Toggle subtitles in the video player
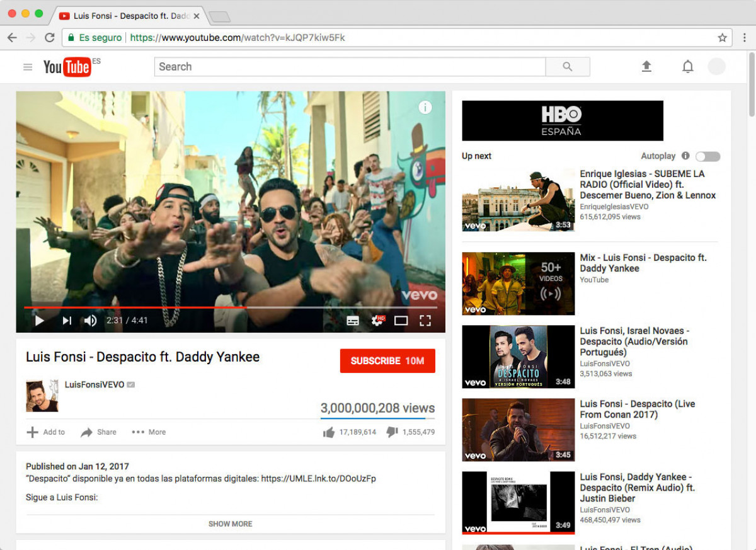Viewport: 756px width, 550px height. (x=353, y=321)
